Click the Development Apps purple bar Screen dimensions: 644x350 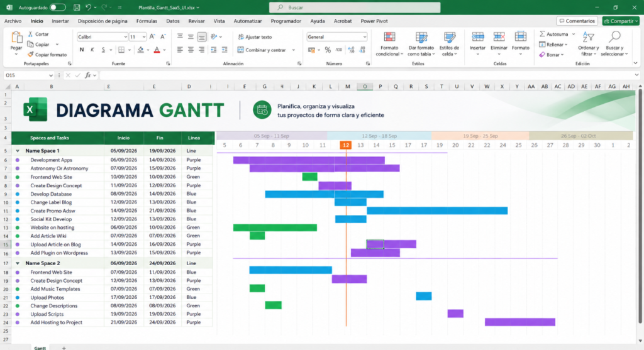(309, 160)
